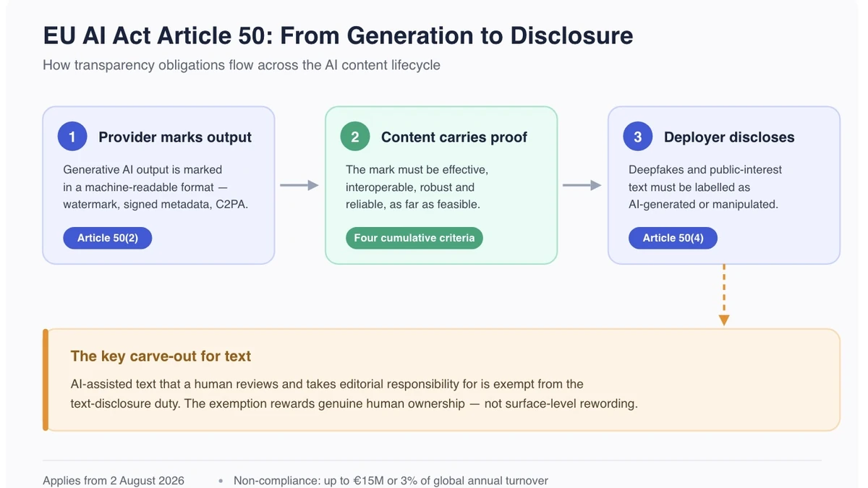This screenshot has height=488, width=868.
Task: Select the 'Four cumulative criteria' green pill
Action: [x=414, y=238]
